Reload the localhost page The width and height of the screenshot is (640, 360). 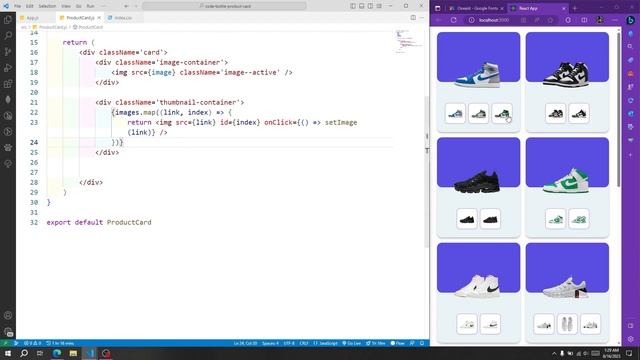(453, 20)
